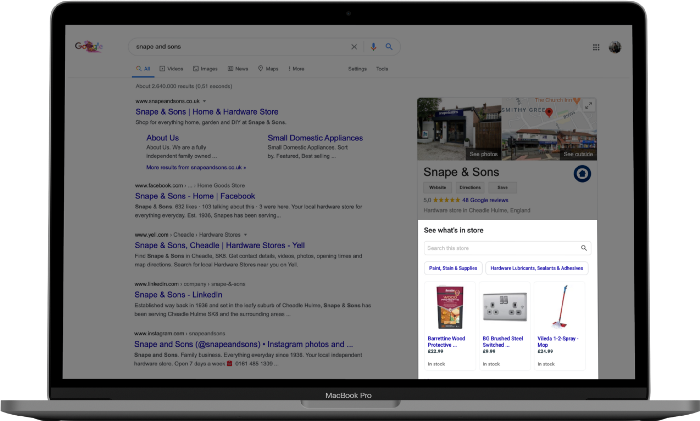Select the All search tab
The width and height of the screenshot is (700, 421).
(x=143, y=69)
